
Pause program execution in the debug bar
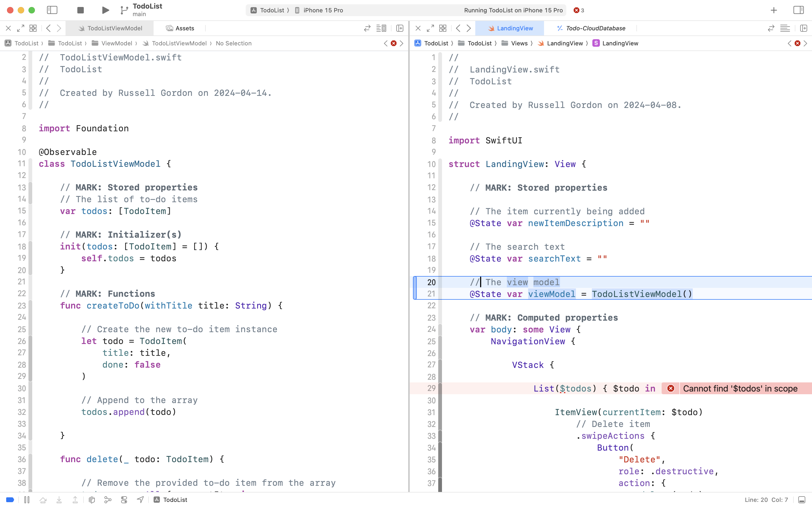click(x=27, y=499)
